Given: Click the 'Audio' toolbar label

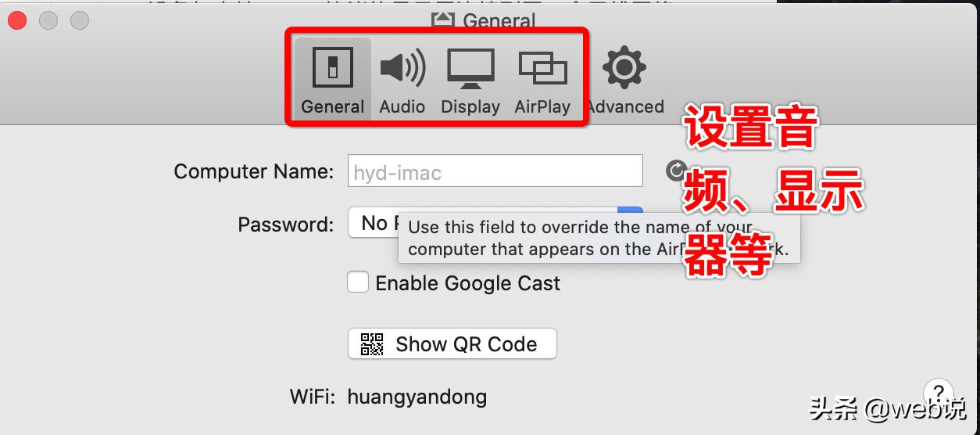Looking at the screenshot, I should [402, 106].
